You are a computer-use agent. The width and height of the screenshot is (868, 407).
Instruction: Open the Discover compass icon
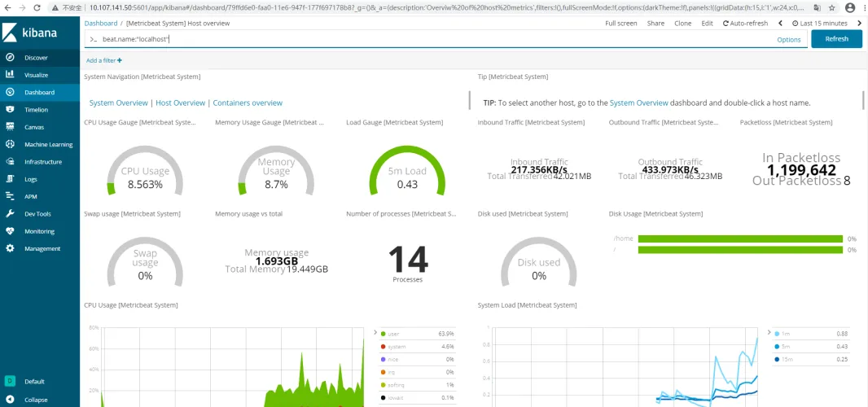click(x=10, y=58)
